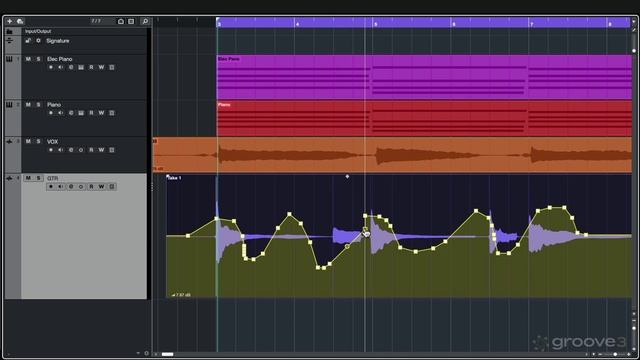Click VOX mono/stereo circle icon
Image resolution: width=640 pixels, height=360 pixels.
(81, 150)
